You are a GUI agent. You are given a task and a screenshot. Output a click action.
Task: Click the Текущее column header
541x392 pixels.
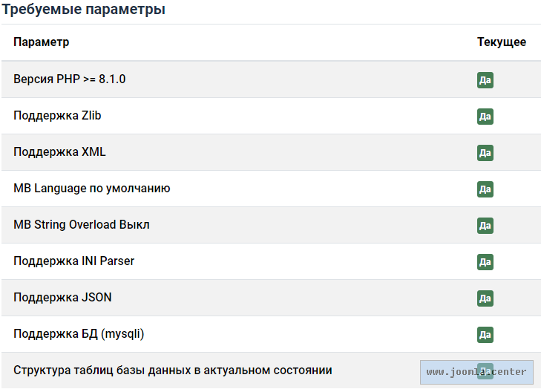[502, 42]
